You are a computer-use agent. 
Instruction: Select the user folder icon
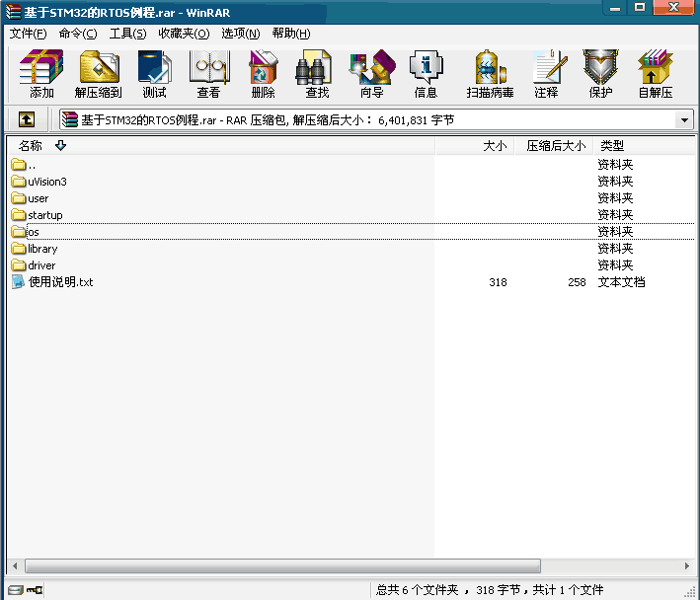pos(19,197)
